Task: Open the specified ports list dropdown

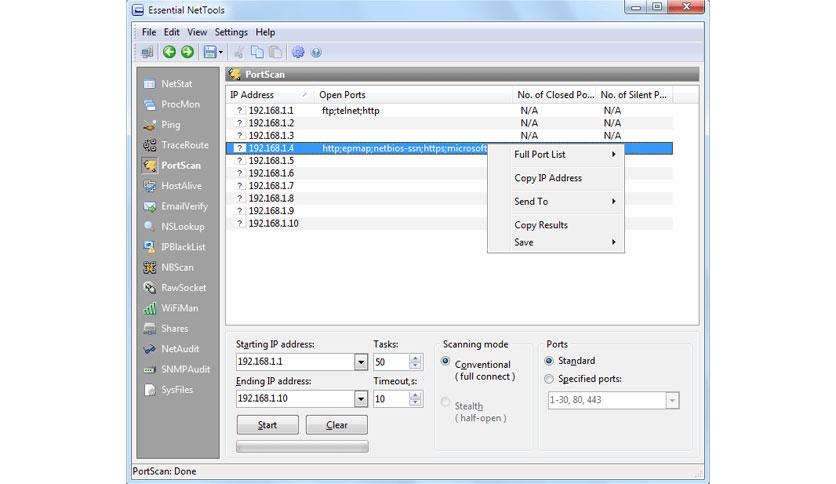Action: (672, 400)
